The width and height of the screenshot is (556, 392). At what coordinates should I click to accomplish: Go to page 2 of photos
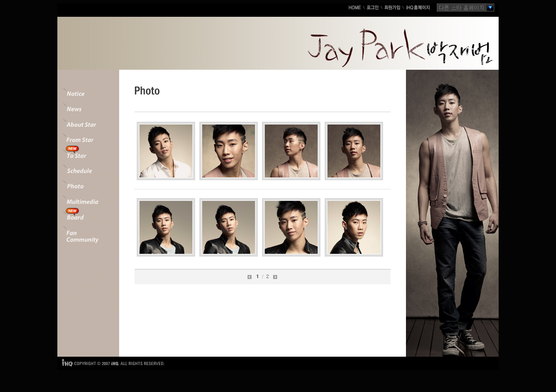point(267,277)
